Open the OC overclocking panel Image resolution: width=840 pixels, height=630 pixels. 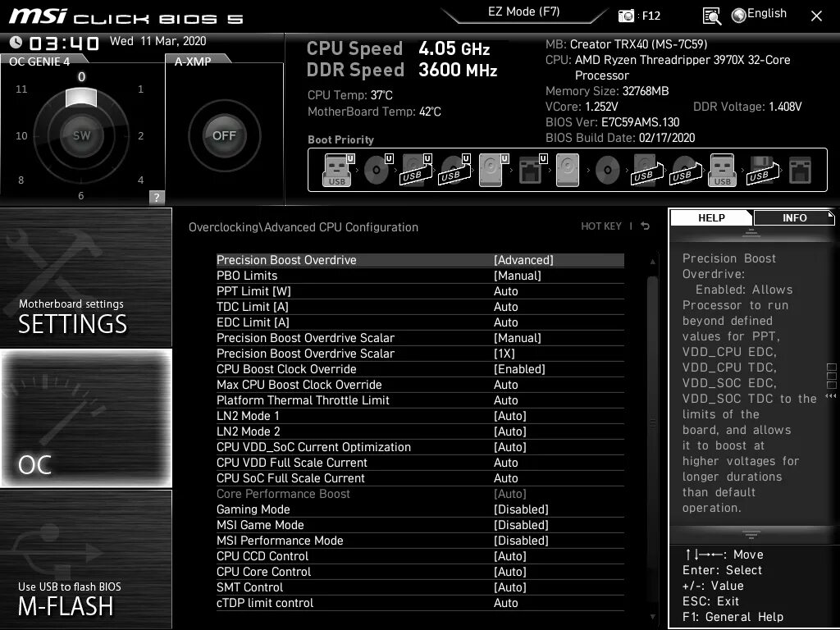tap(86, 418)
